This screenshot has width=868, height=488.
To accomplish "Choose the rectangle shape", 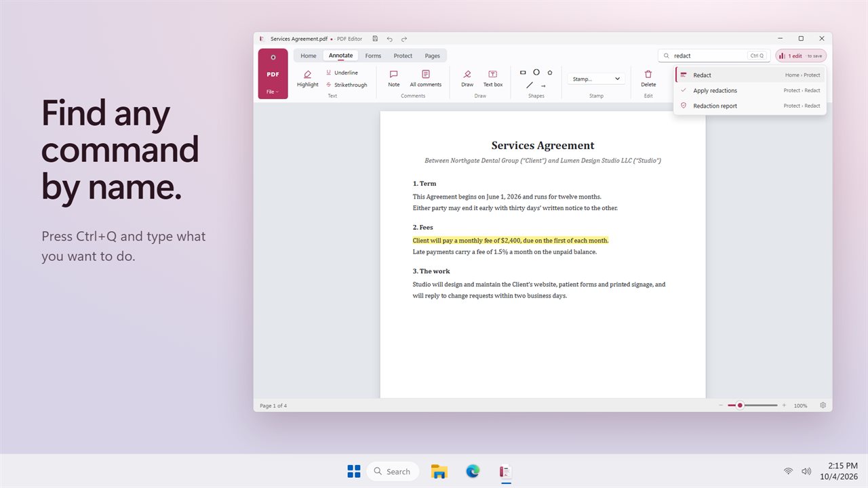I will point(523,72).
